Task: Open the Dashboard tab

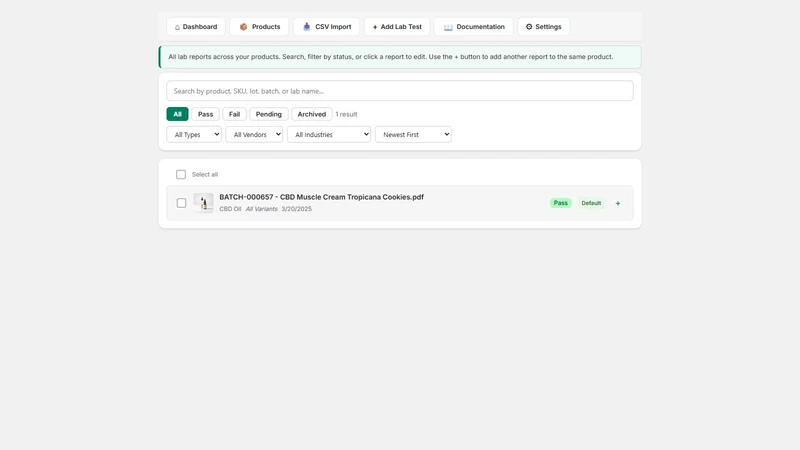Action: [x=196, y=27]
